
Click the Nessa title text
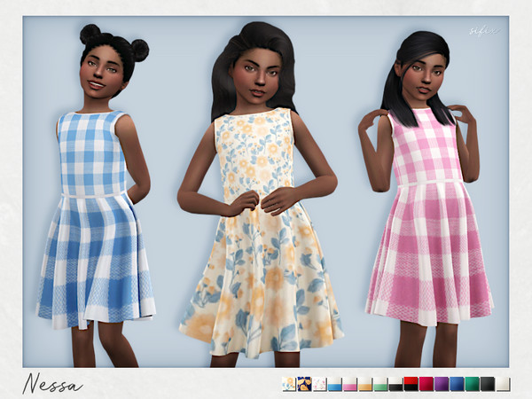[52, 383]
